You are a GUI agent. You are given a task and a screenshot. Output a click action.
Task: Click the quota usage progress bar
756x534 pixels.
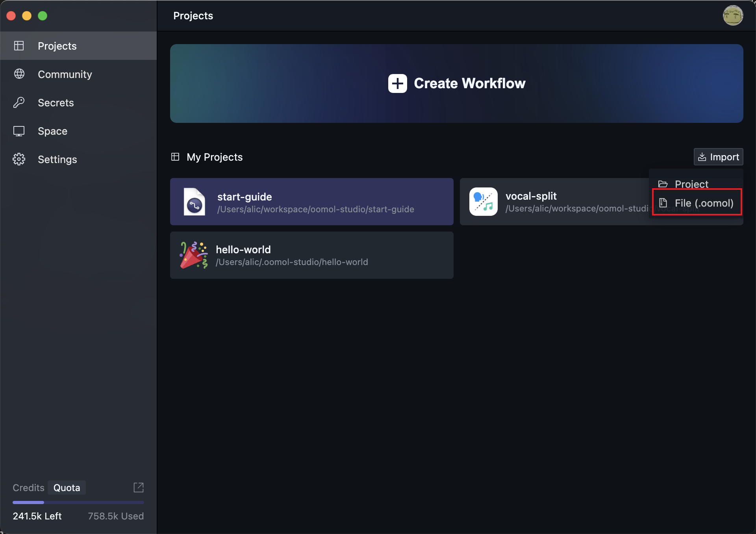point(78,502)
